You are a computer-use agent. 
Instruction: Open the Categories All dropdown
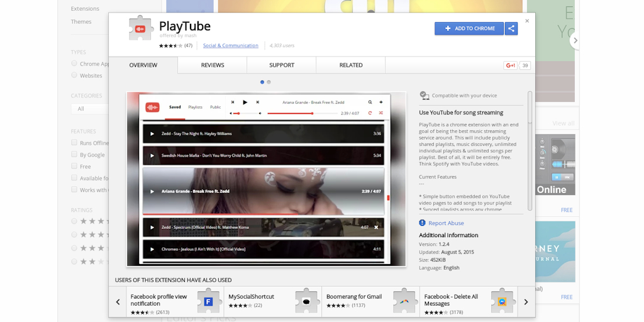tap(90, 109)
